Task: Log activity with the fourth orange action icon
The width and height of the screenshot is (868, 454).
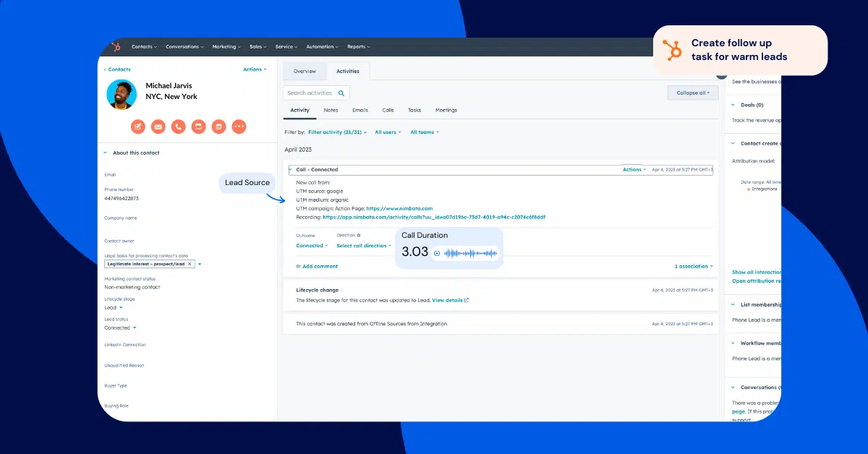Action: (198, 127)
